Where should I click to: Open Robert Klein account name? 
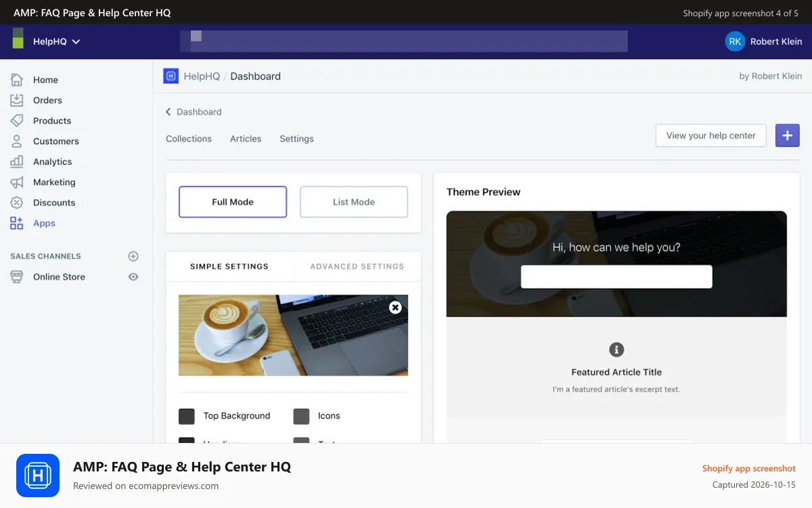click(776, 41)
